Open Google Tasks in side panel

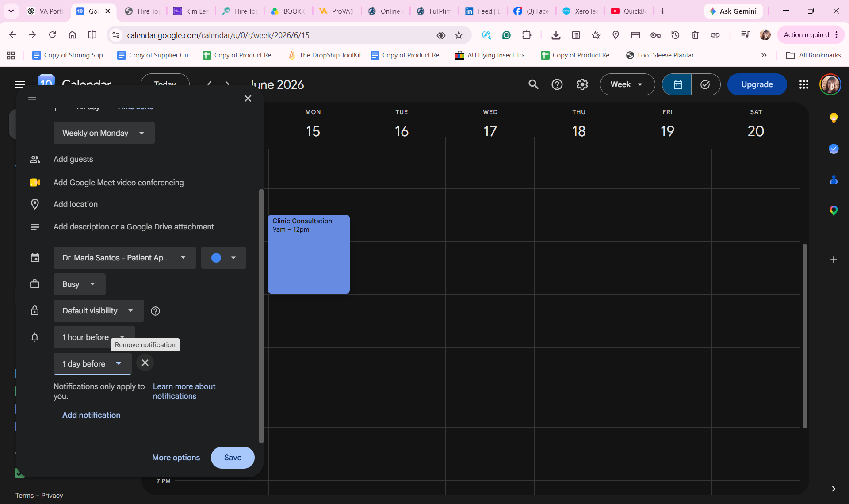(x=834, y=149)
